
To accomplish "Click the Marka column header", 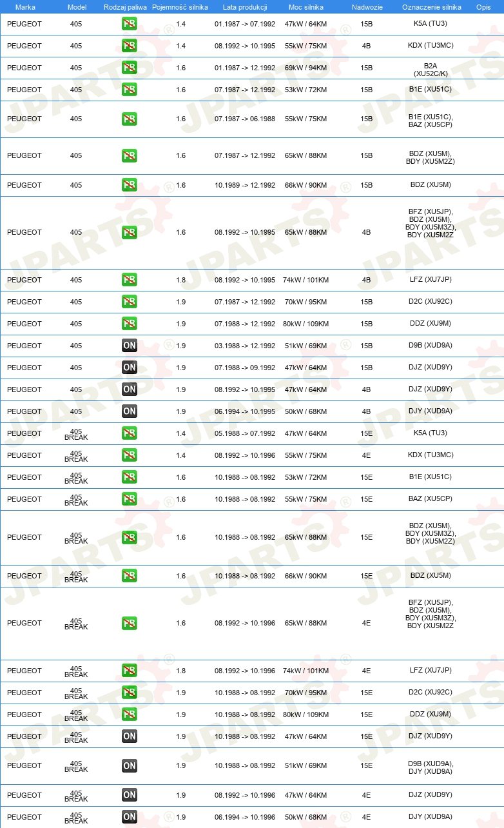I will pos(25,6).
